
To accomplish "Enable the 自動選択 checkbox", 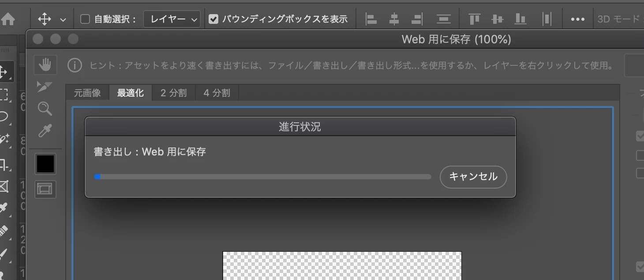I will (x=85, y=19).
